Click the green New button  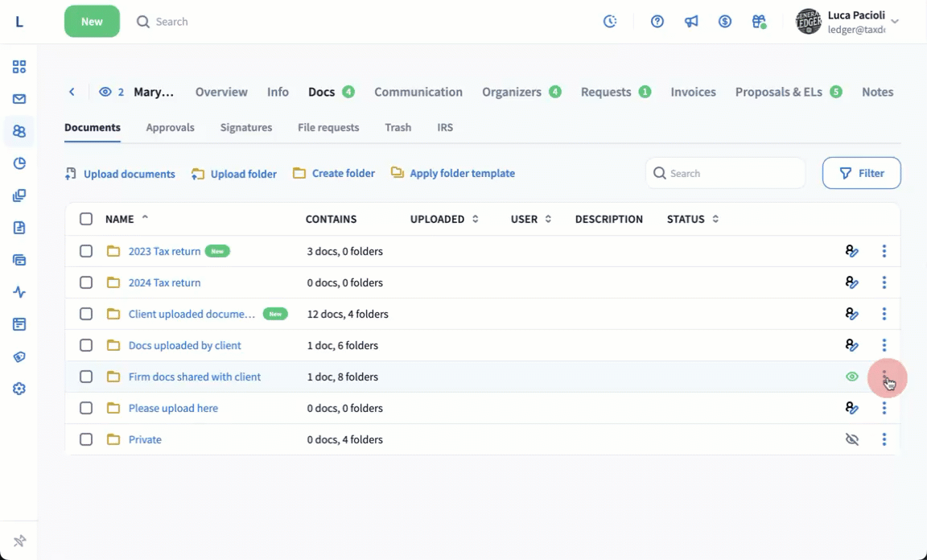92,22
